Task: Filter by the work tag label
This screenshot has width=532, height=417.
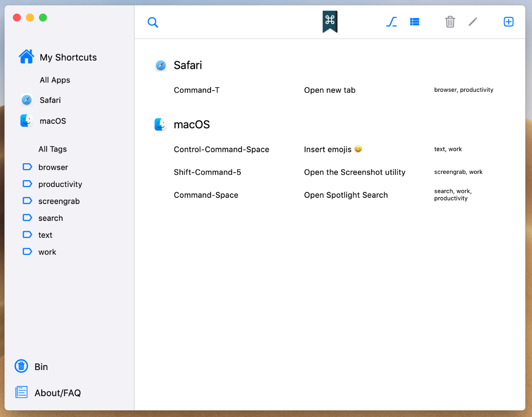Action: [47, 252]
